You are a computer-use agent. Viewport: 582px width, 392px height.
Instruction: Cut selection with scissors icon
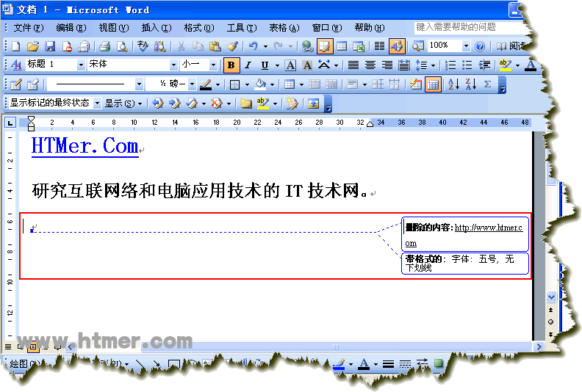point(181,46)
